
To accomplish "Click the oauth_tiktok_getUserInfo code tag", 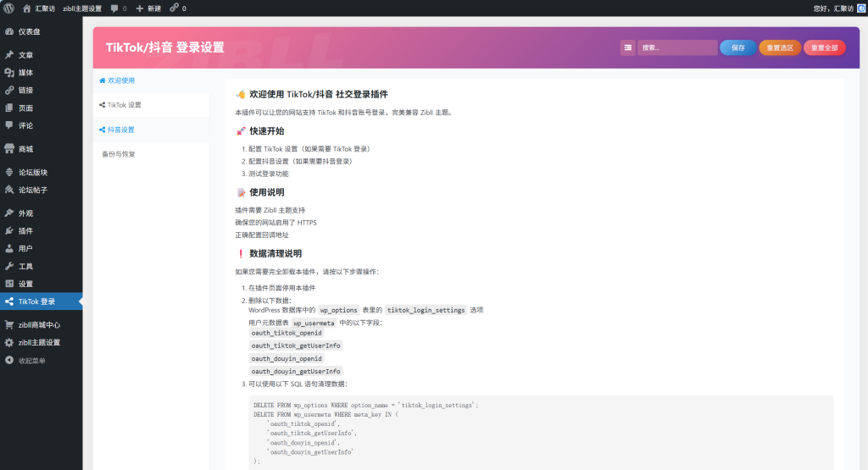I will coord(296,346).
